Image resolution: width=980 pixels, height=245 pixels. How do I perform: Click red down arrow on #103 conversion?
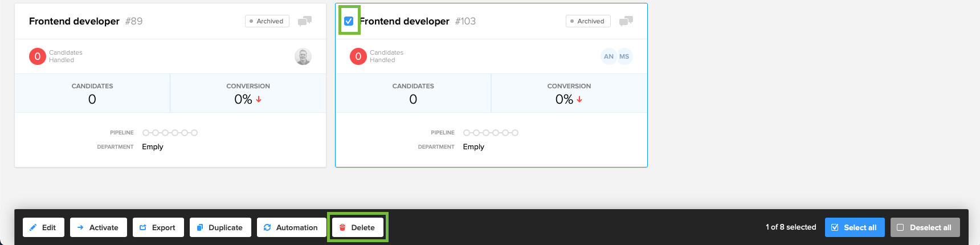(x=579, y=99)
